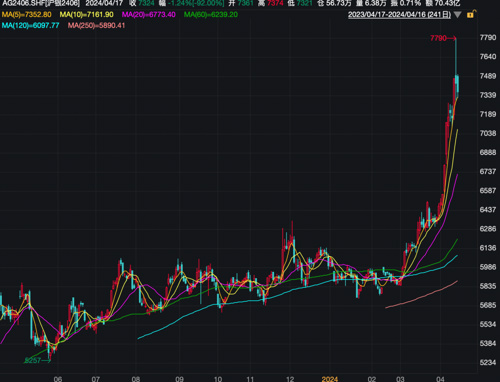
Task: Click the 2023/04/17-2024/04/16 date range link
Action: pyautogui.click(x=399, y=15)
